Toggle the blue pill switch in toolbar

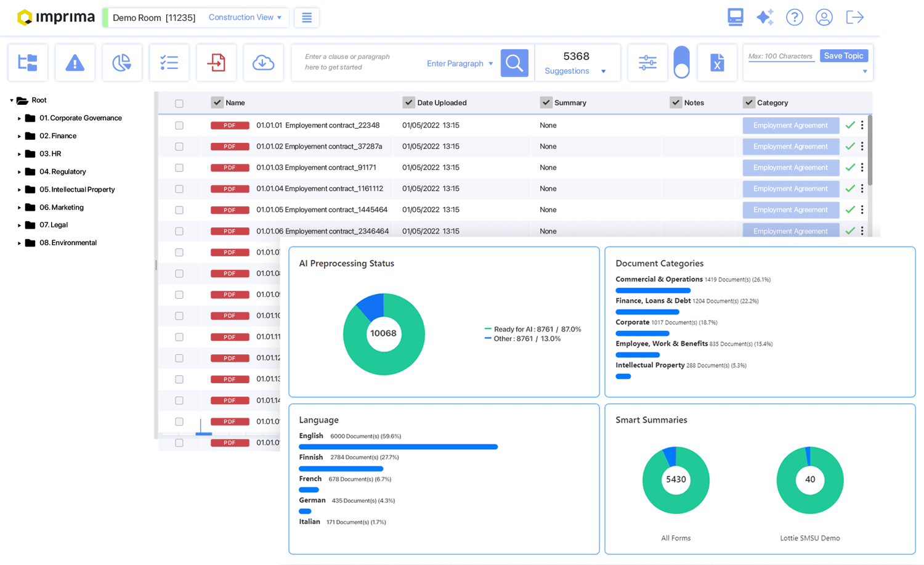[681, 62]
